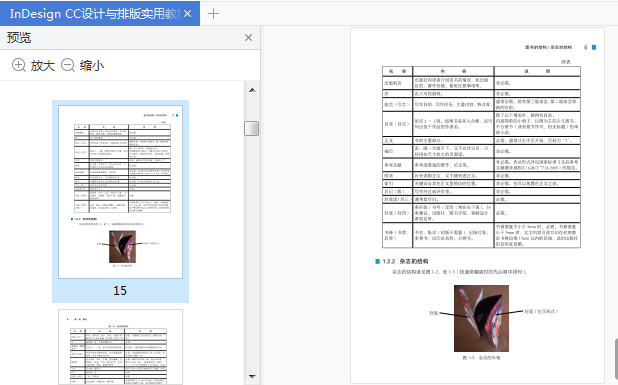
Task: Click the 放大 text label
Action: point(43,65)
